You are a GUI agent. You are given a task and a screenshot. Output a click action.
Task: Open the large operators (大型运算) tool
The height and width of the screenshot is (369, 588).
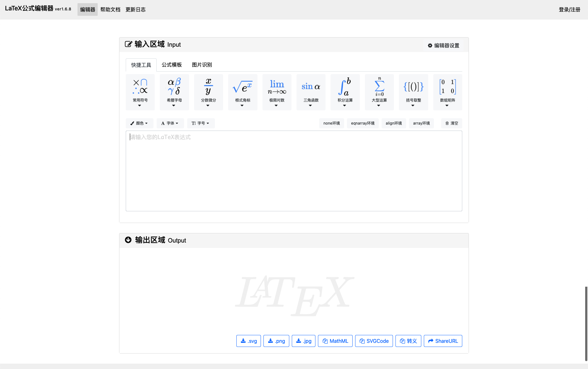click(379, 92)
